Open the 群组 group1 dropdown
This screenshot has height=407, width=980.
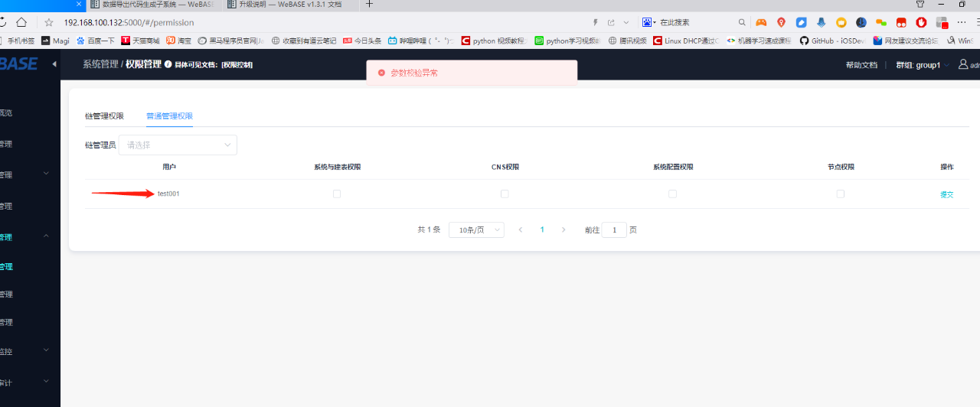923,65
